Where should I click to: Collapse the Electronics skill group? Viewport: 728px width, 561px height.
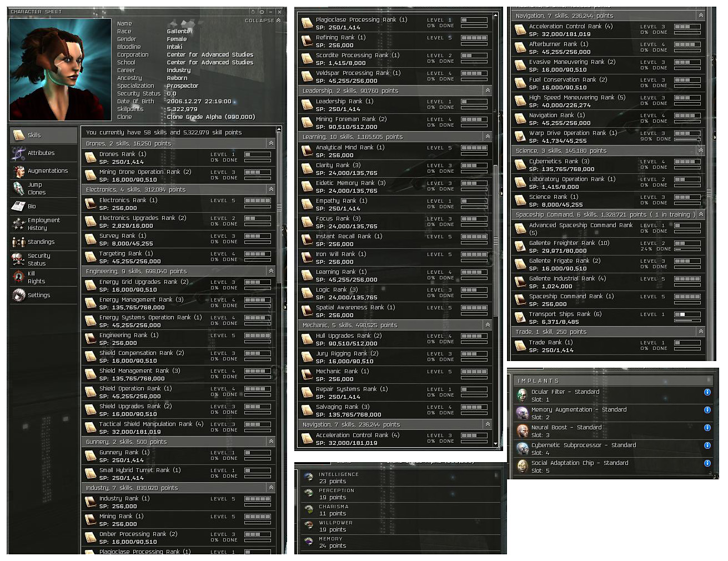[271, 189]
